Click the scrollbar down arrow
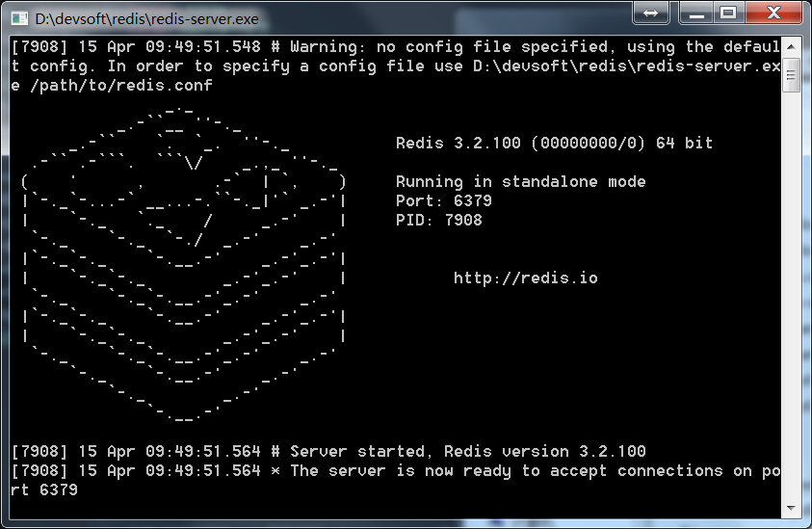The height and width of the screenshot is (529, 812). click(x=791, y=508)
